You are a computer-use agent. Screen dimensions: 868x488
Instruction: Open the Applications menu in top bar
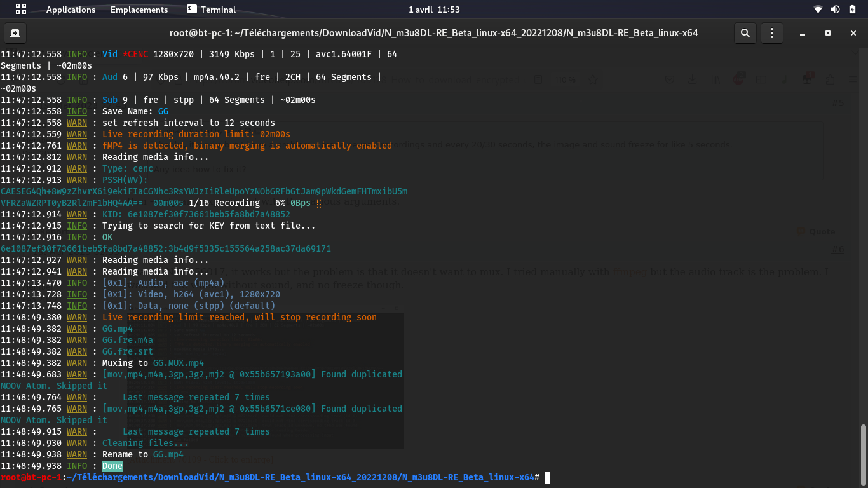pos(71,10)
